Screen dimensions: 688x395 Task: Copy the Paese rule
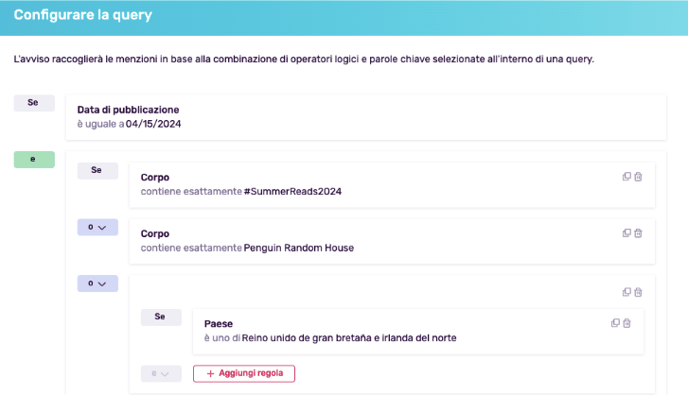tap(615, 323)
